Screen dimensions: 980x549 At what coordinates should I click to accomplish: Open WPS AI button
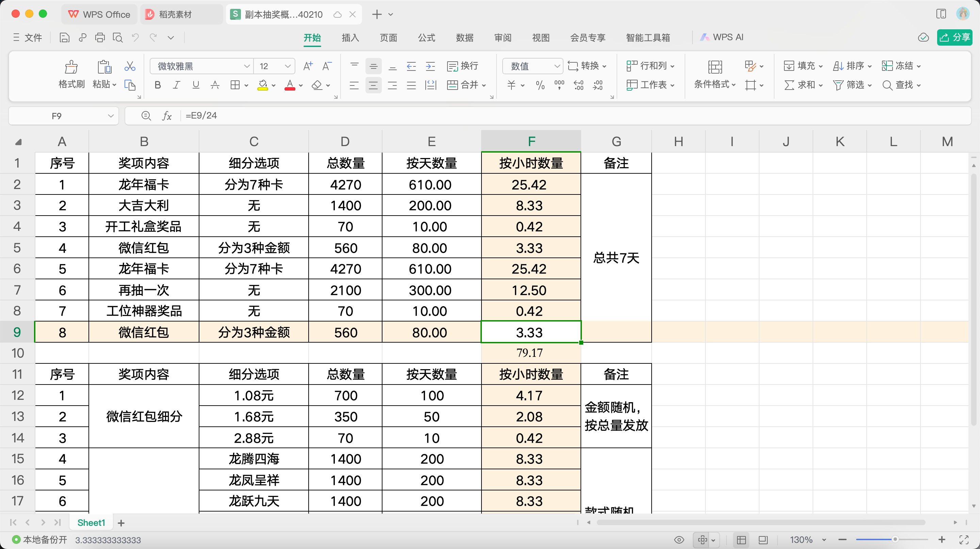click(722, 37)
